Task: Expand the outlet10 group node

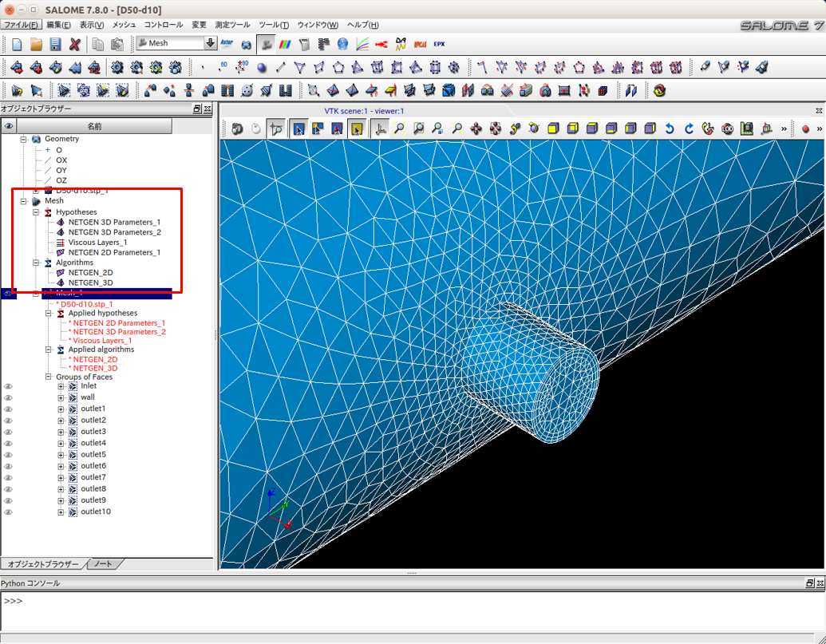Action: [61, 512]
